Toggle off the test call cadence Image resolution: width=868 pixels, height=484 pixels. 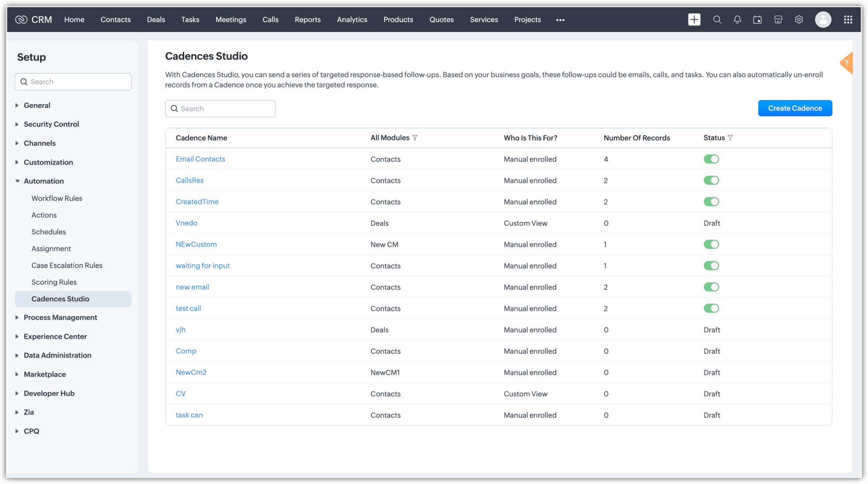click(x=711, y=308)
